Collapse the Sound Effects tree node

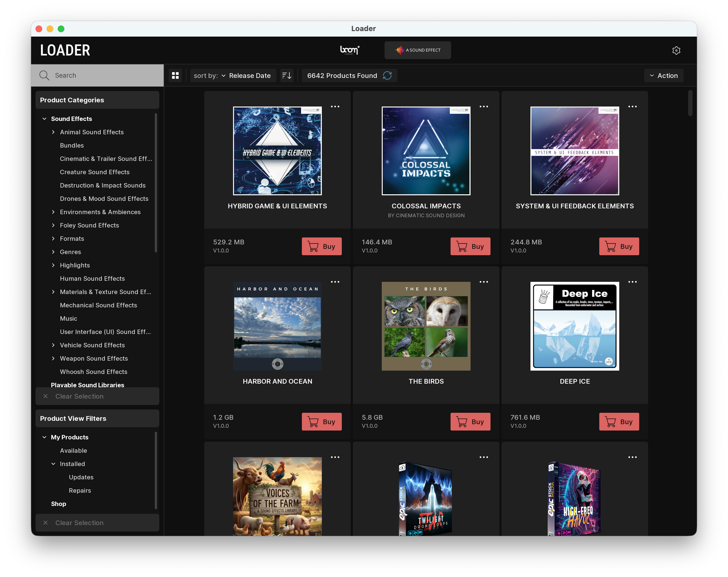[x=44, y=119]
